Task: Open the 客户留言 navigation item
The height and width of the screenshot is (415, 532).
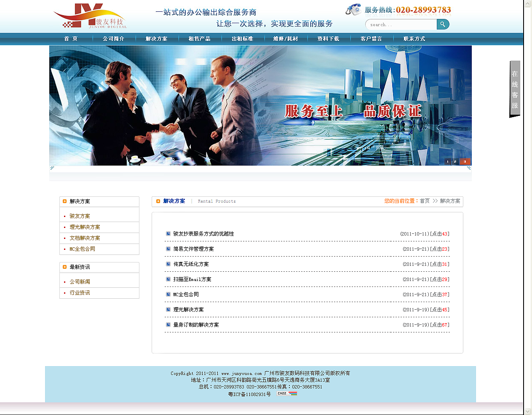Action: [372, 38]
